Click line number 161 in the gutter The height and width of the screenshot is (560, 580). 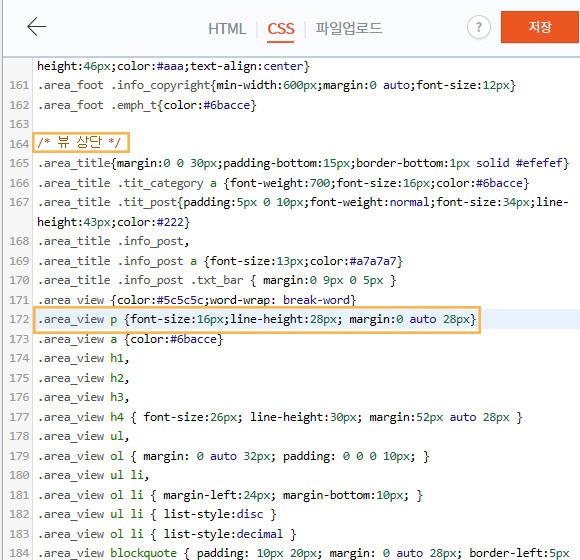click(x=19, y=85)
